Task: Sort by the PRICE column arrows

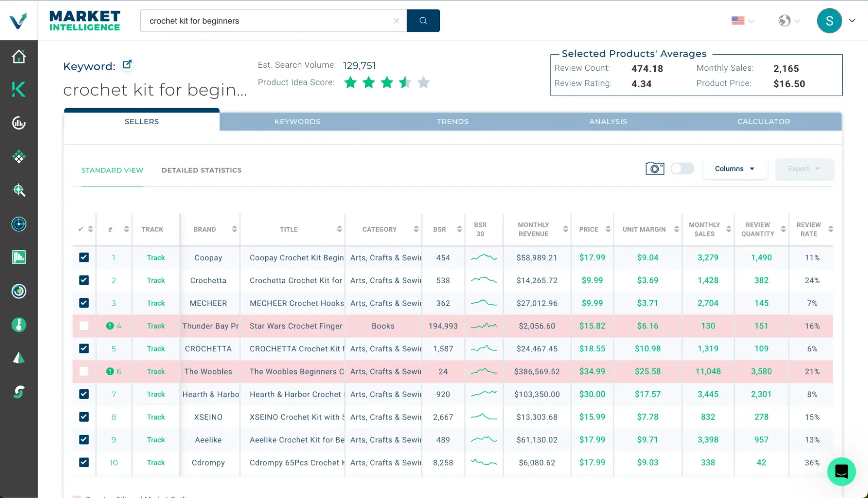Action: pyautogui.click(x=608, y=229)
